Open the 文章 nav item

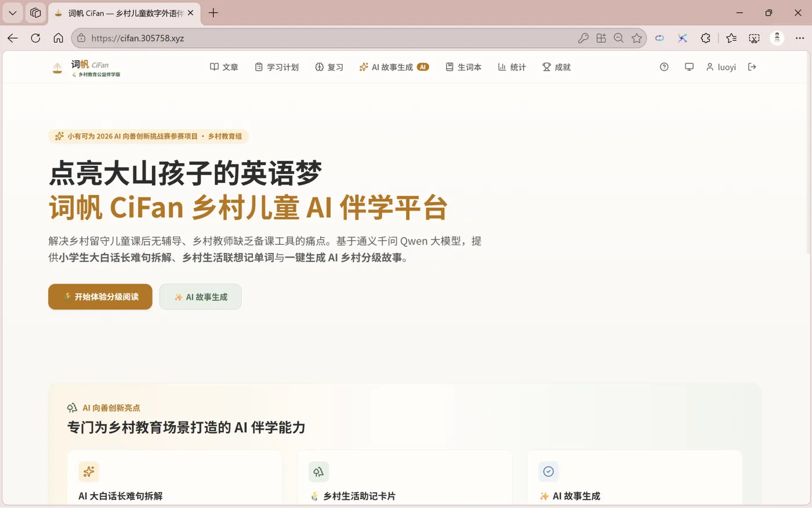[224, 67]
